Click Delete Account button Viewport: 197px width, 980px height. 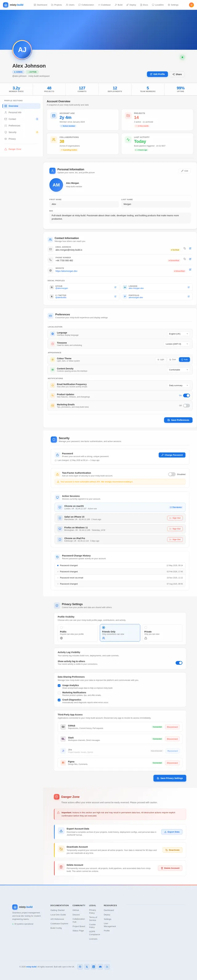coord(170,868)
